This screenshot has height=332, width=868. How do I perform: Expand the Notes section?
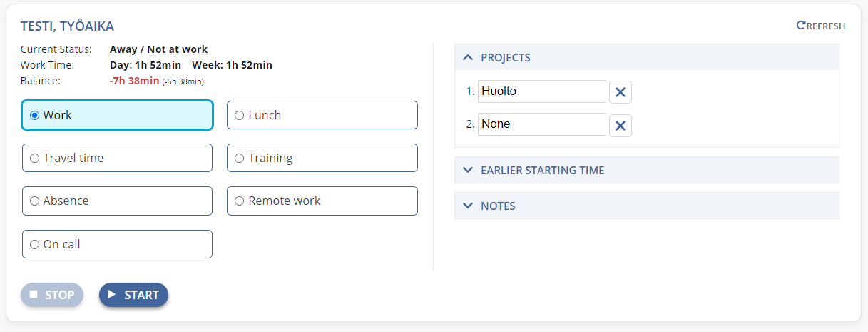tap(647, 206)
